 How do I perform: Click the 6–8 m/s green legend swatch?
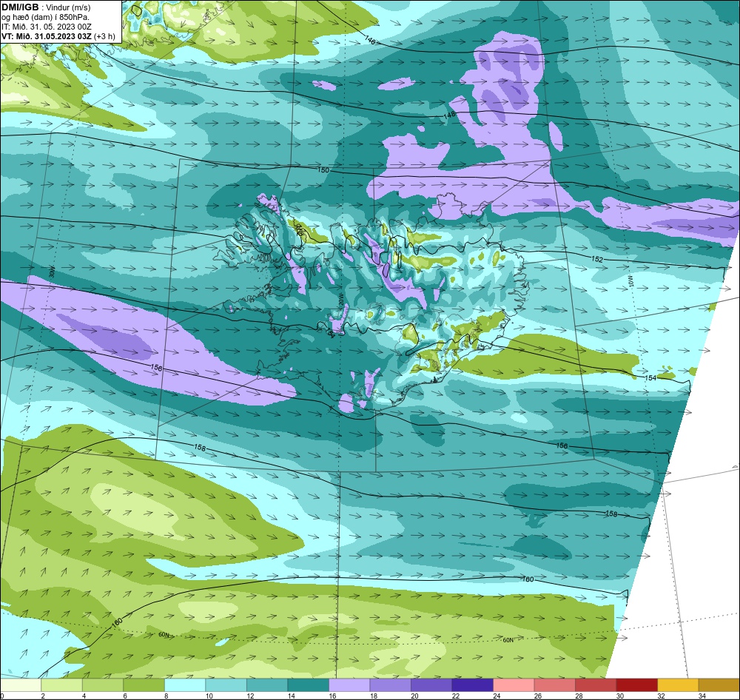point(144,685)
